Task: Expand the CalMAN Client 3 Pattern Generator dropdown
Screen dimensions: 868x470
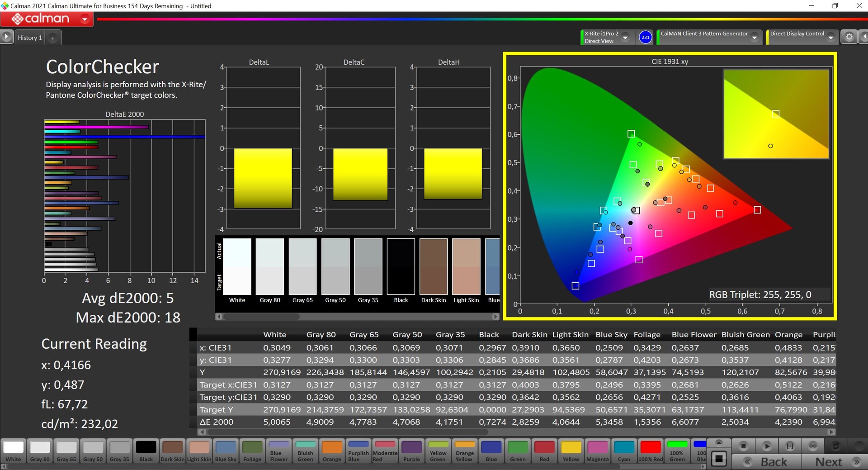Action: coord(754,38)
